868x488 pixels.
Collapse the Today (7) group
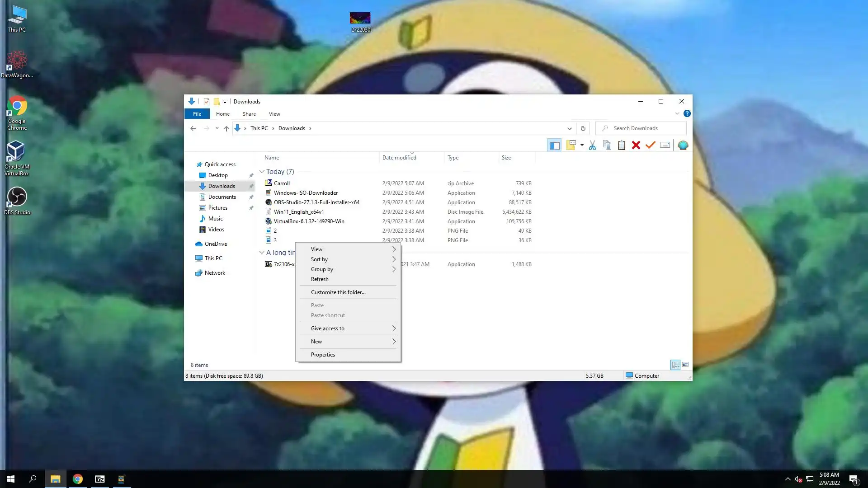click(x=262, y=172)
